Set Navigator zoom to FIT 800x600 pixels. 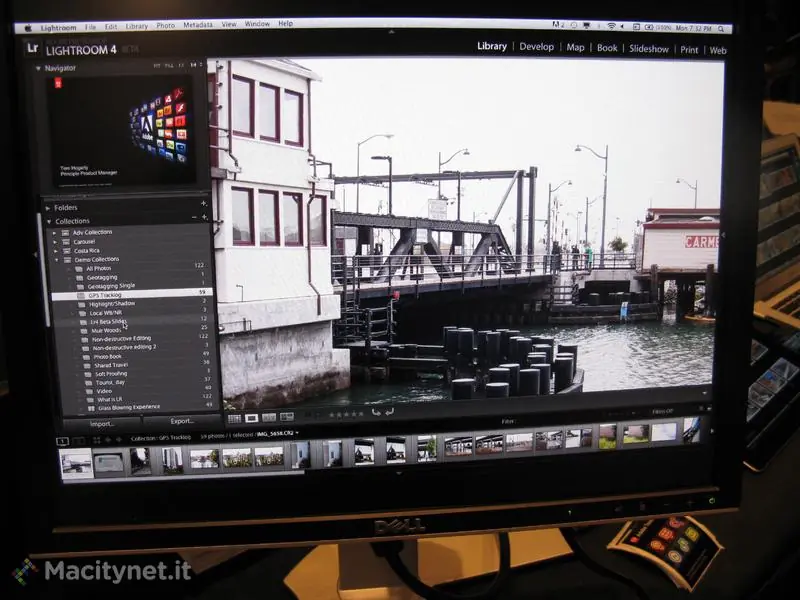click(157, 66)
